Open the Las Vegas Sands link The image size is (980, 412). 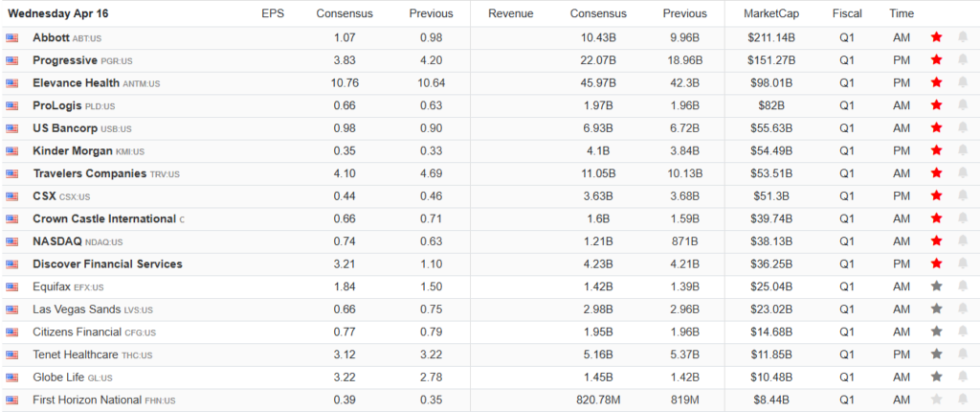pyautogui.click(x=77, y=309)
